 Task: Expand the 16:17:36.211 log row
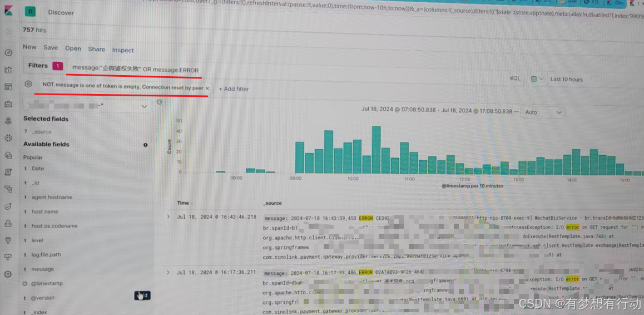point(167,272)
